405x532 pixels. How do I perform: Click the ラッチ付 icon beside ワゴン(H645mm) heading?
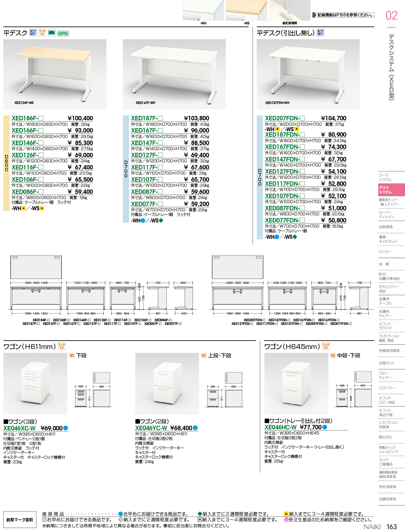(326, 346)
